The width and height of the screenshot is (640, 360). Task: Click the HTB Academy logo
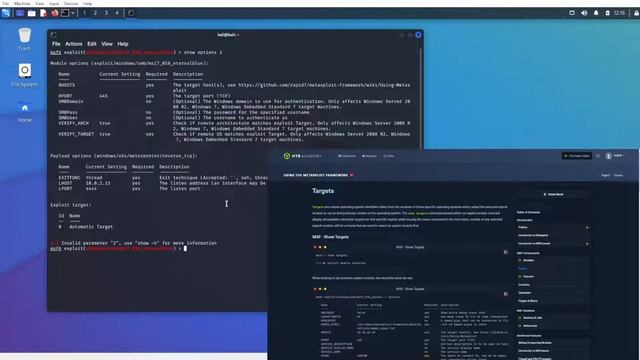pos(302,156)
